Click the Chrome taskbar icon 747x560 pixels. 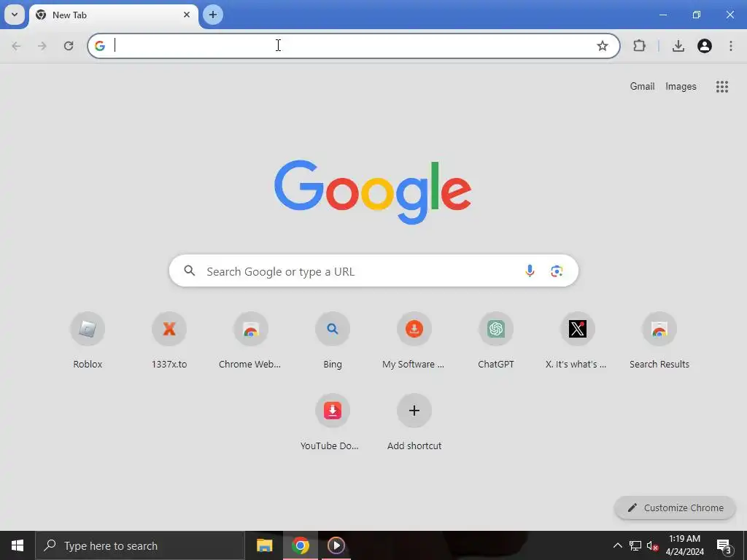click(300, 545)
